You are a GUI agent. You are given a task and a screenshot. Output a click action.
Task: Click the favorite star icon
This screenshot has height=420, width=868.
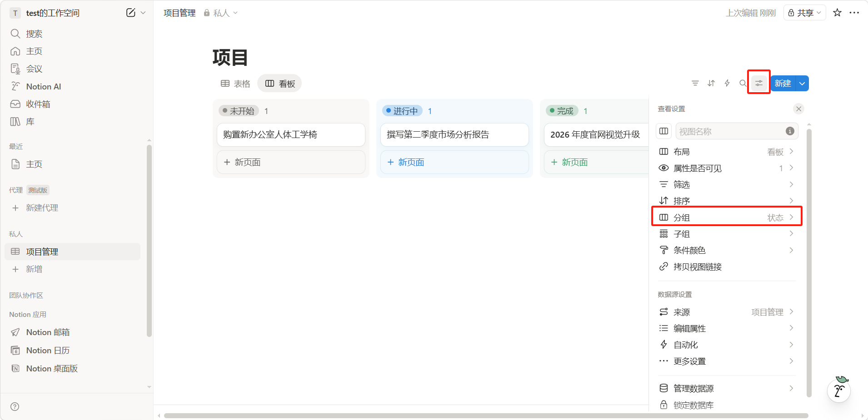pyautogui.click(x=837, y=13)
